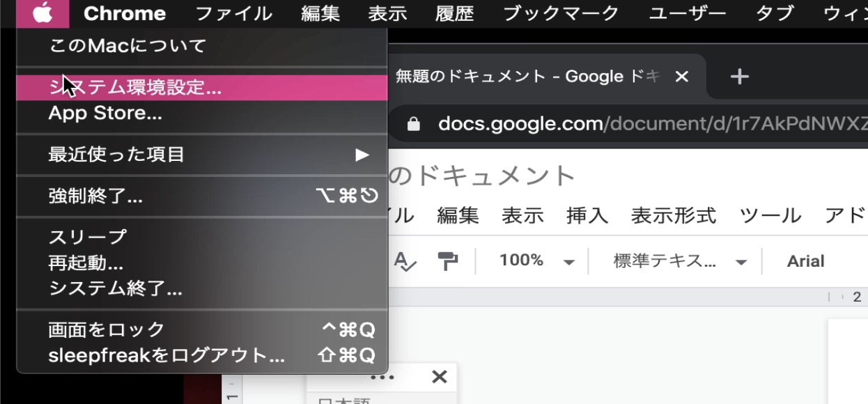Expand 最近使った項目 submenu

[x=202, y=154]
